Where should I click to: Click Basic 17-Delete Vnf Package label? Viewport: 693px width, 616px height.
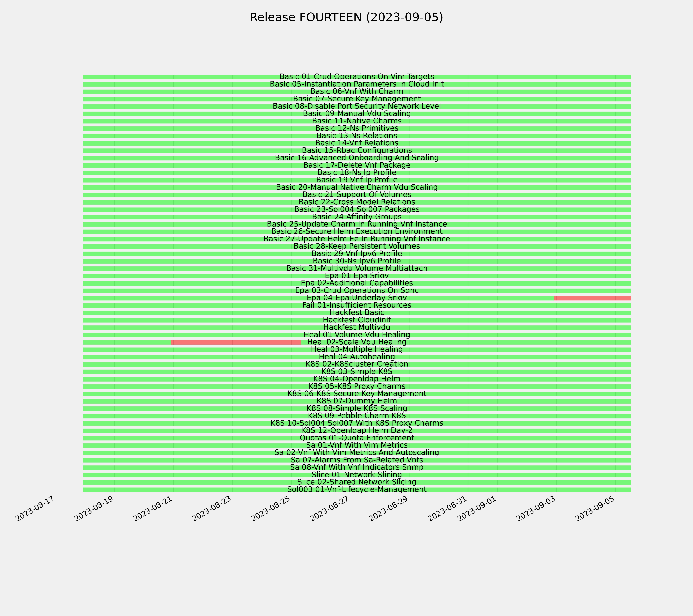click(x=357, y=165)
